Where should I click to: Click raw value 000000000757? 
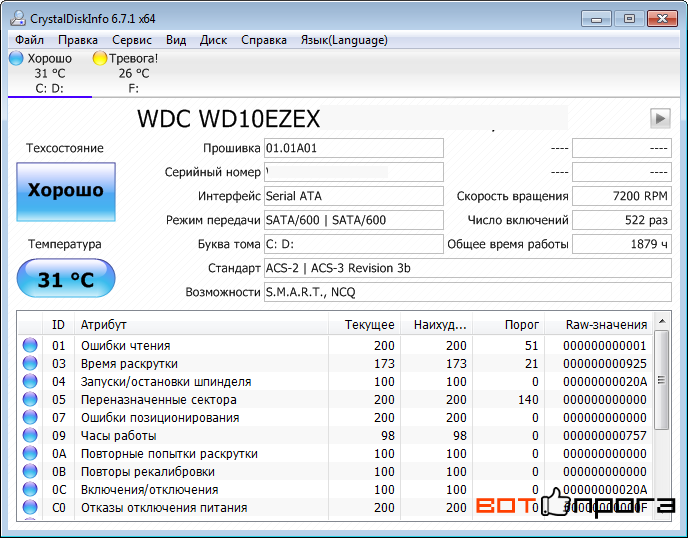pyautogui.click(x=605, y=436)
